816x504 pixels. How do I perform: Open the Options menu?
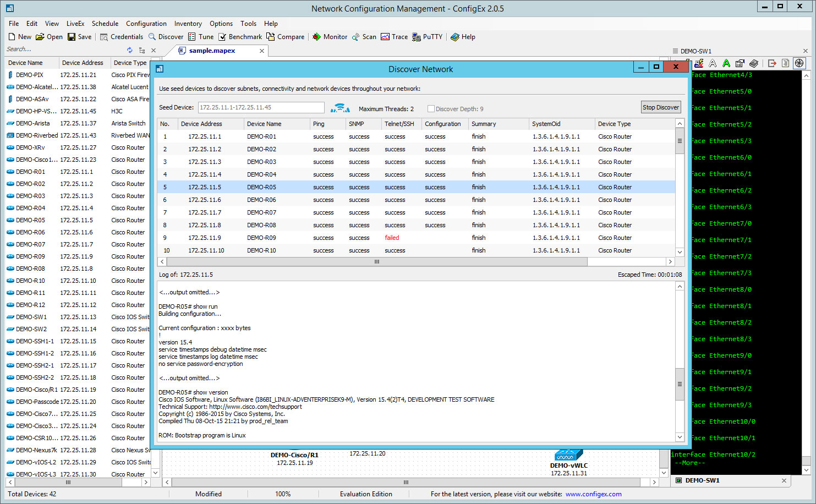[x=221, y=24]
